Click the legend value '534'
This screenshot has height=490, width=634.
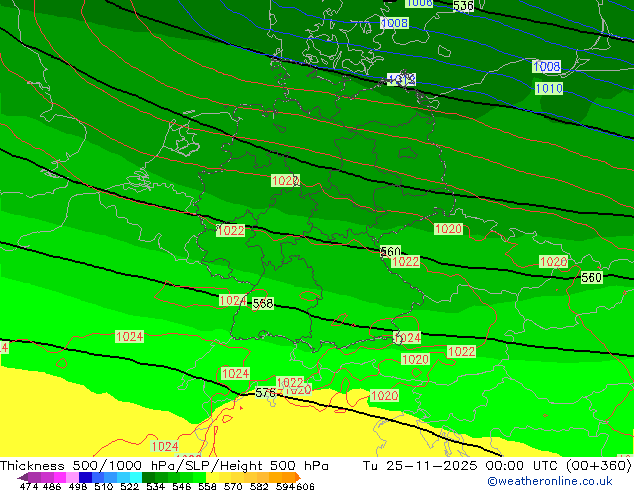tap(155, 486)
